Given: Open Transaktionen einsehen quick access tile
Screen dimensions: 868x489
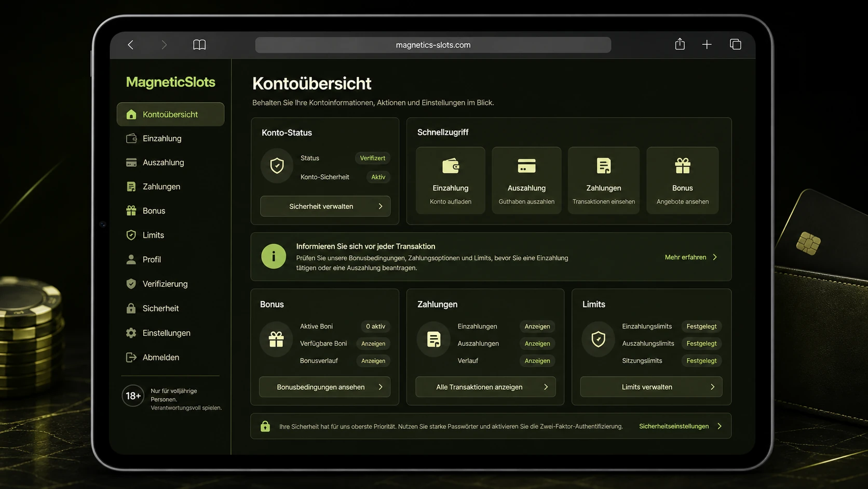Looking at the screenshot, I should click(x=603, y=180).
